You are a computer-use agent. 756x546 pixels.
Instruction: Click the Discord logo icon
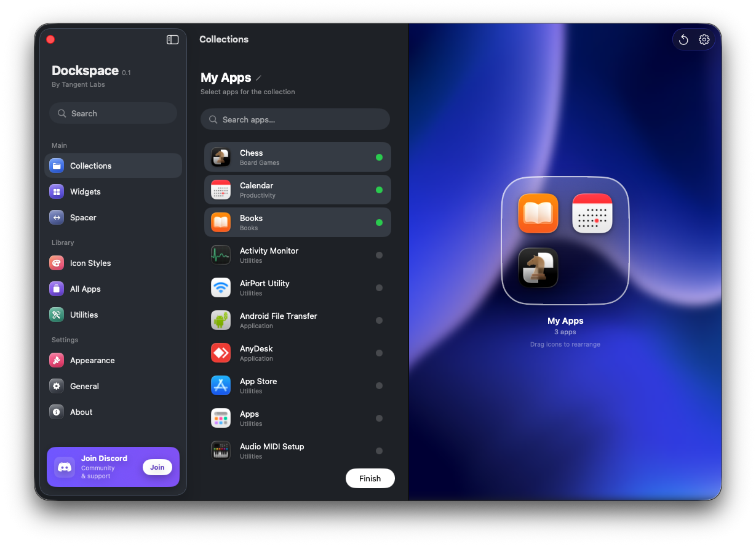pyautogui.click(x=65, y=467)
